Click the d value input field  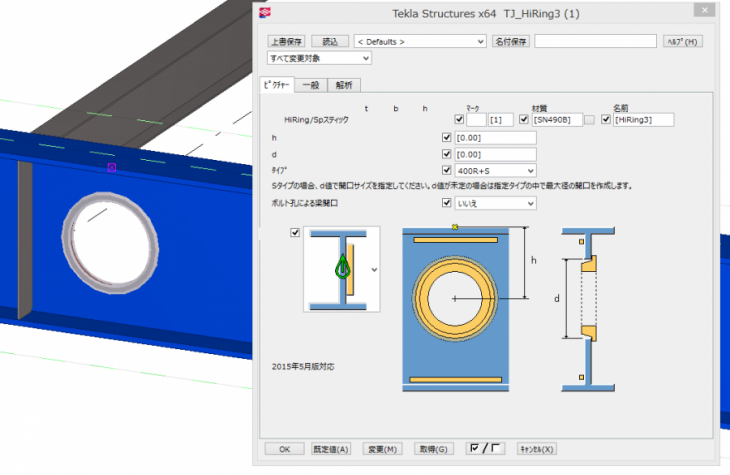coord(495,154)
